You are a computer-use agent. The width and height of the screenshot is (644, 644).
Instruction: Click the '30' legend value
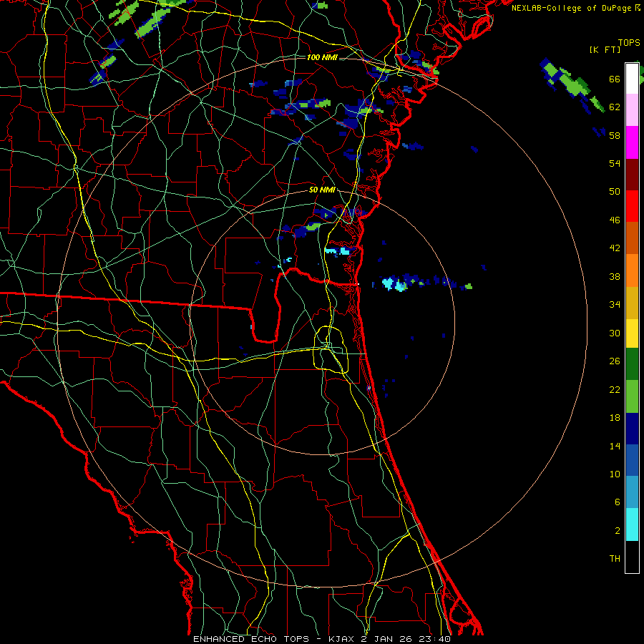pos(615,333)
